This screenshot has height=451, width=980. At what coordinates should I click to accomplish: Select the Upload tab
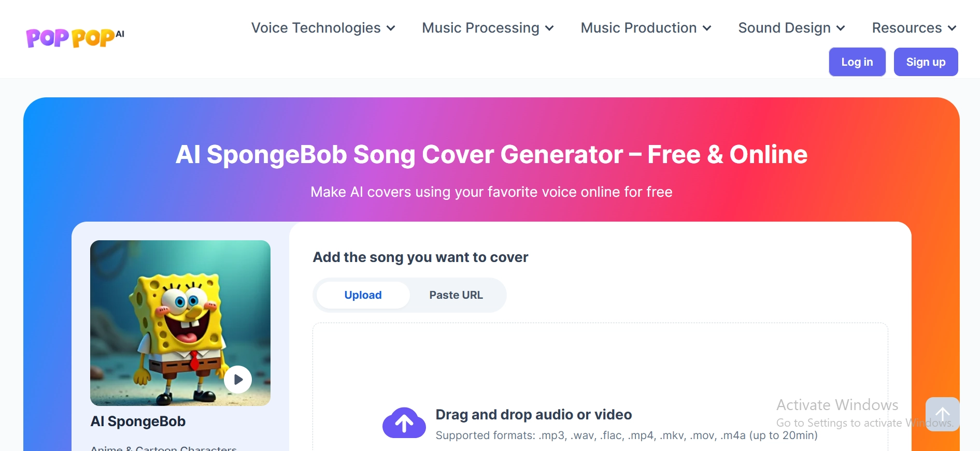362,295
